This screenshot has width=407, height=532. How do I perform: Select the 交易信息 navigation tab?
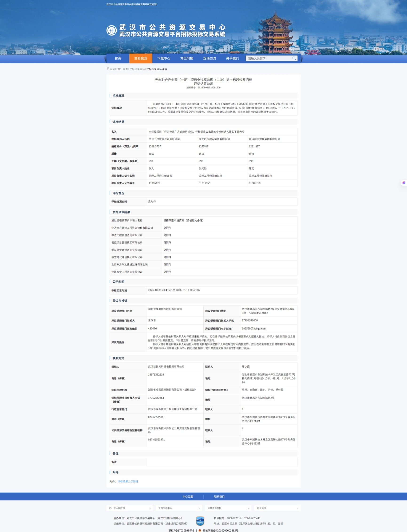141,58
